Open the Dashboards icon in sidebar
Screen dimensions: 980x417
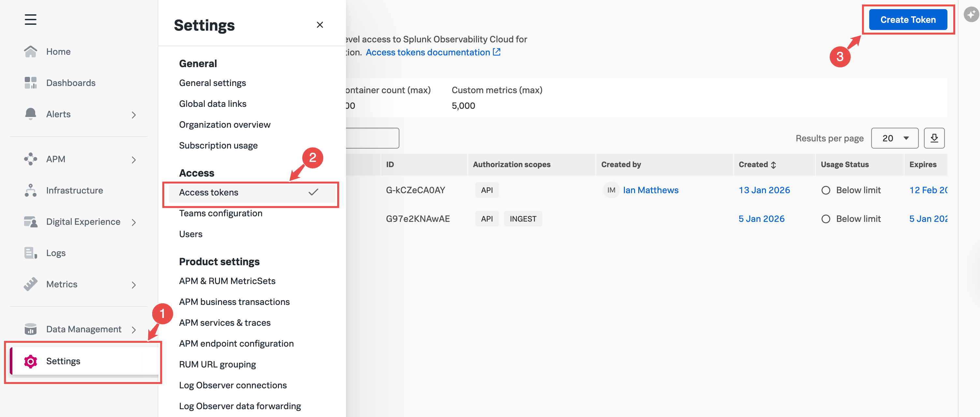click(30, 82)
